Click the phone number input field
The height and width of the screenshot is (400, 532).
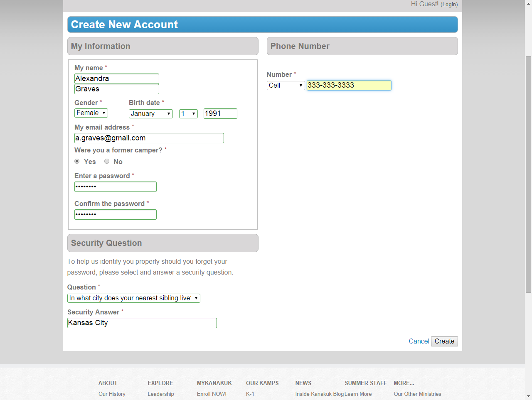click(349, 86)
